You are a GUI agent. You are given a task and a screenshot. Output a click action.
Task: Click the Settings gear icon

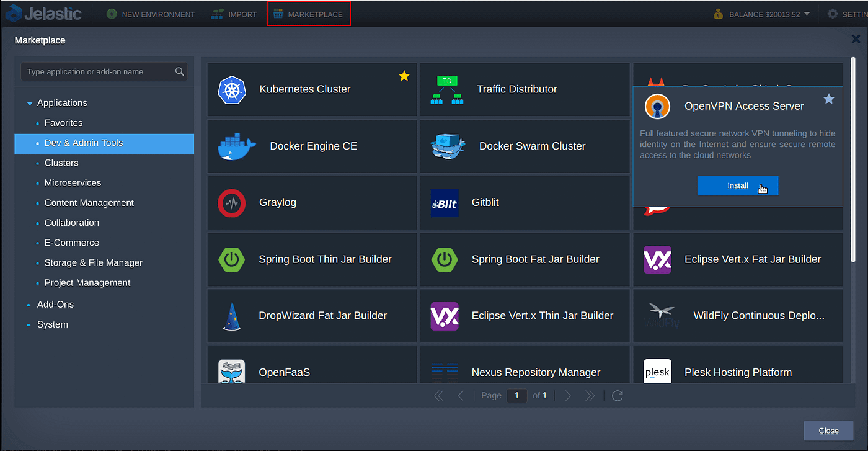pyautogui.click(x=833, y=14)
